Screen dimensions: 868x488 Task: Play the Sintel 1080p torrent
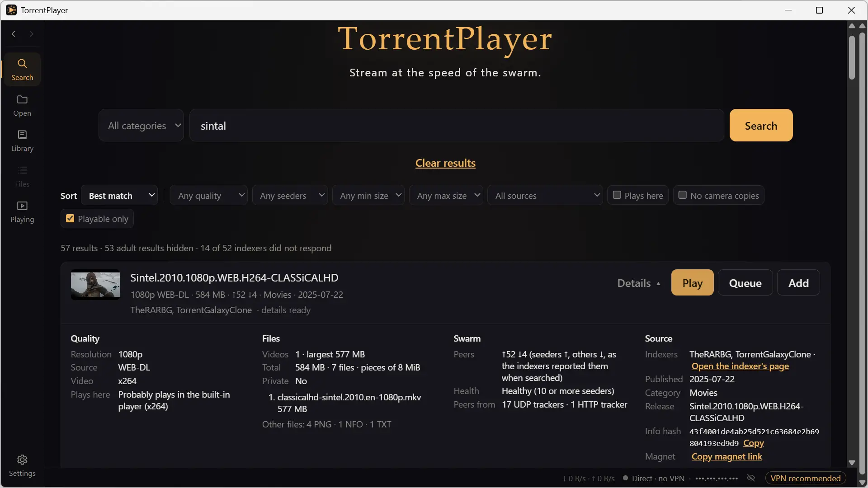click(x=692, y=283)
